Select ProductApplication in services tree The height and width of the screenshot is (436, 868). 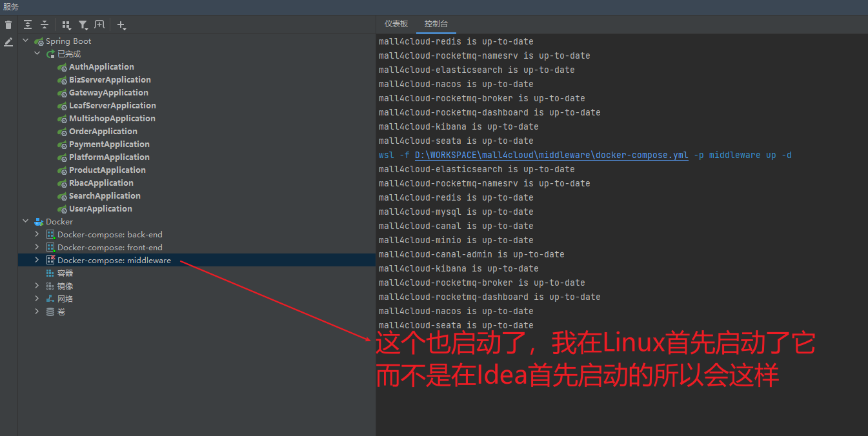[107, 170]
